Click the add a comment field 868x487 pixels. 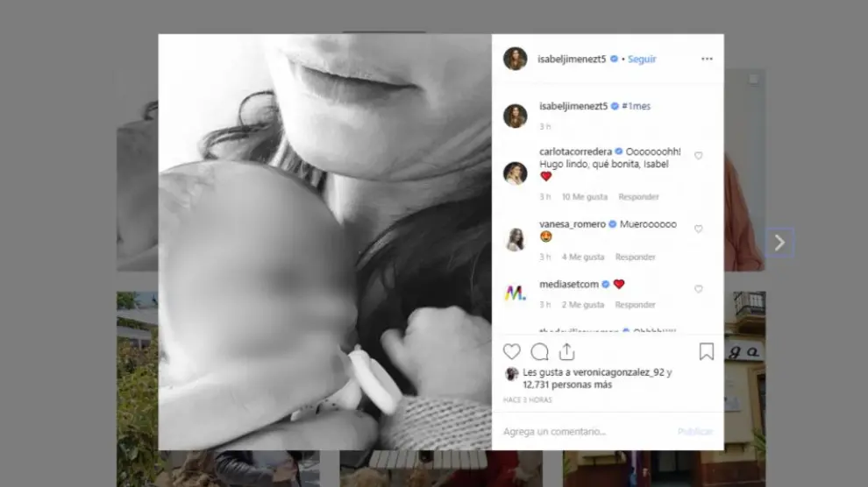pos(587,431)
